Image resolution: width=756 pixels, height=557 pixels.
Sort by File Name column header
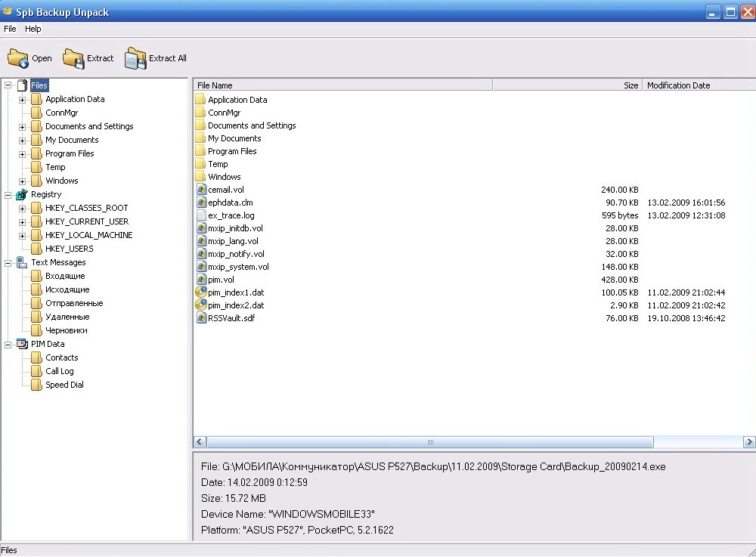click(x=342, y=85)
